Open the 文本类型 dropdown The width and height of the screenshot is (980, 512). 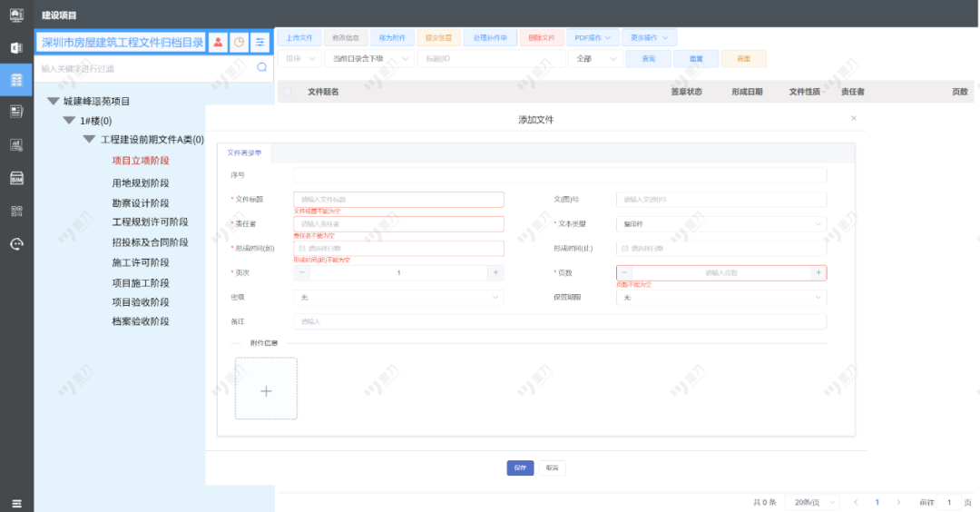[721, 224]
